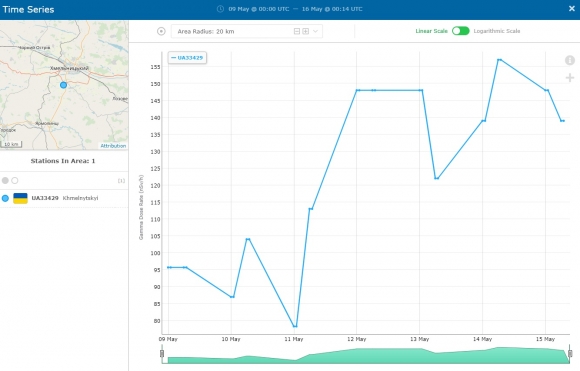Click the 12 May axis label

(357, 339)
